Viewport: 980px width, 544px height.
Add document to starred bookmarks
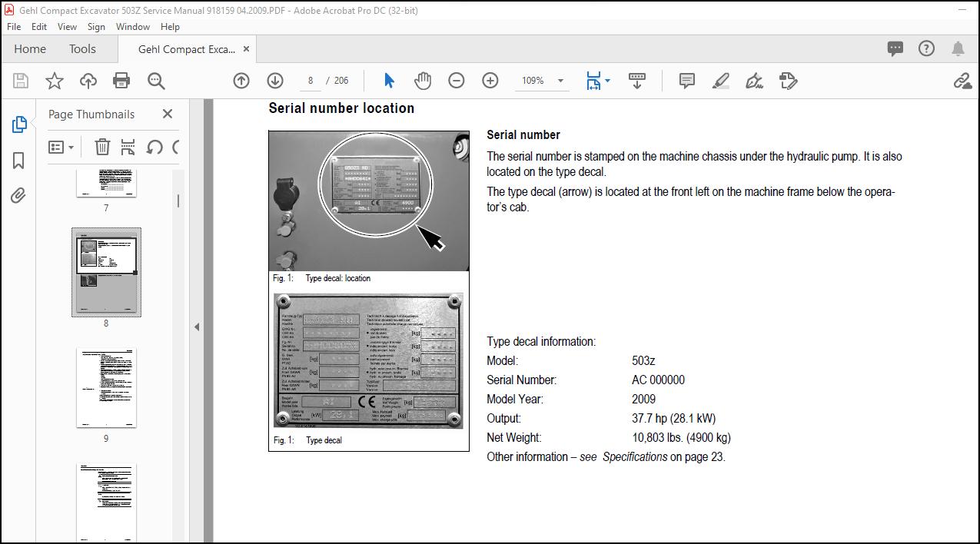[x=55, y=81]
